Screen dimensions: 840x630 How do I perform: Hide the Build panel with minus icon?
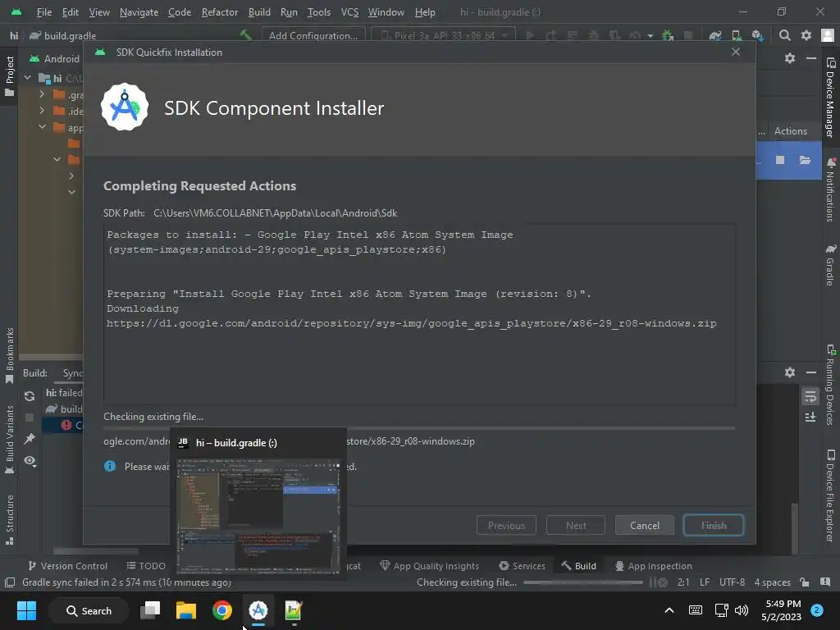coord(811,372)
